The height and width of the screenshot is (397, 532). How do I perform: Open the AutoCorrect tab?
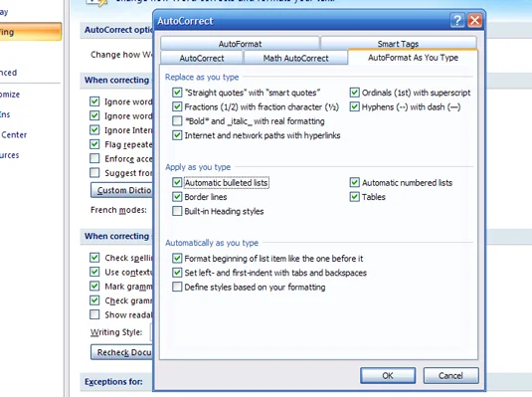pyautogui.click(x=202, y=58)
